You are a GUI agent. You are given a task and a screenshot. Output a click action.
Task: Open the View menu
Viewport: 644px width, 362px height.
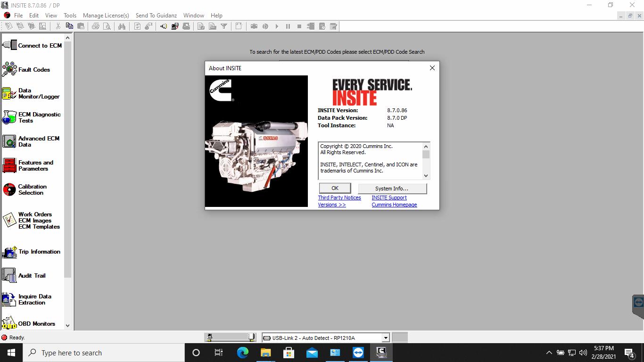[51, 15]
